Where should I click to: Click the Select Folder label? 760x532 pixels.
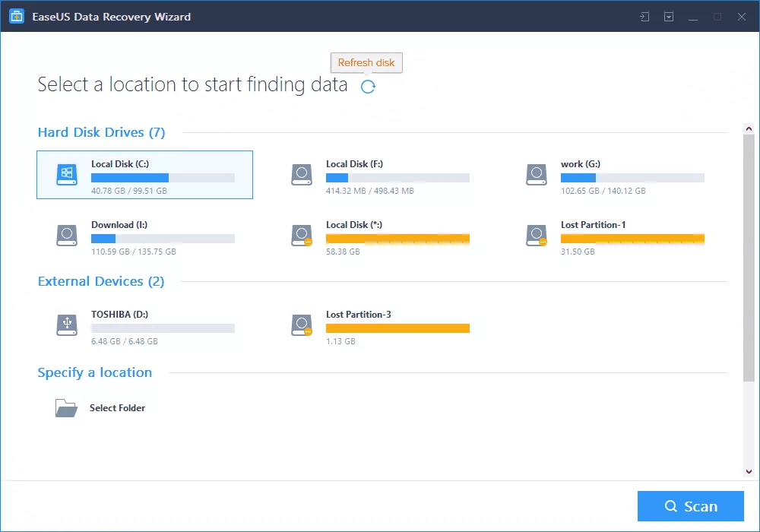click(117, 408)
